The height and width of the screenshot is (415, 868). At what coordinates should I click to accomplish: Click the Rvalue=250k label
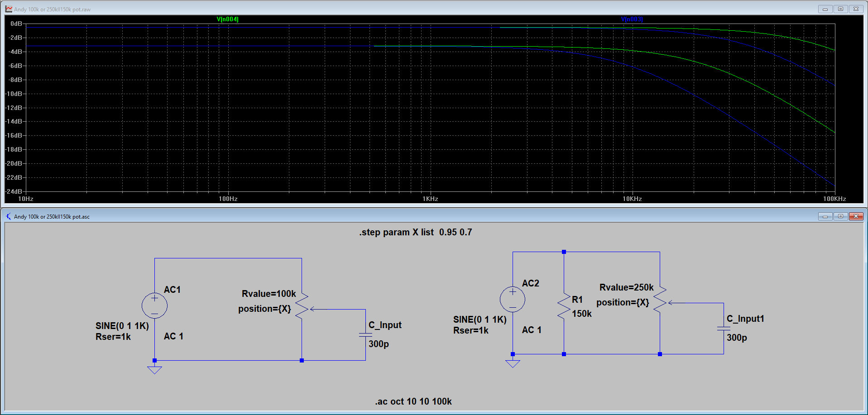626,287
